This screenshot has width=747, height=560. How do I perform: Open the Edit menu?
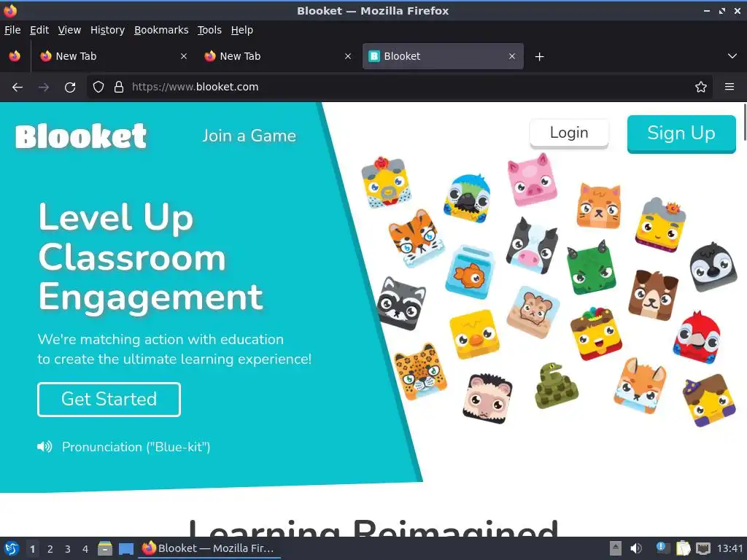point(39,30)
